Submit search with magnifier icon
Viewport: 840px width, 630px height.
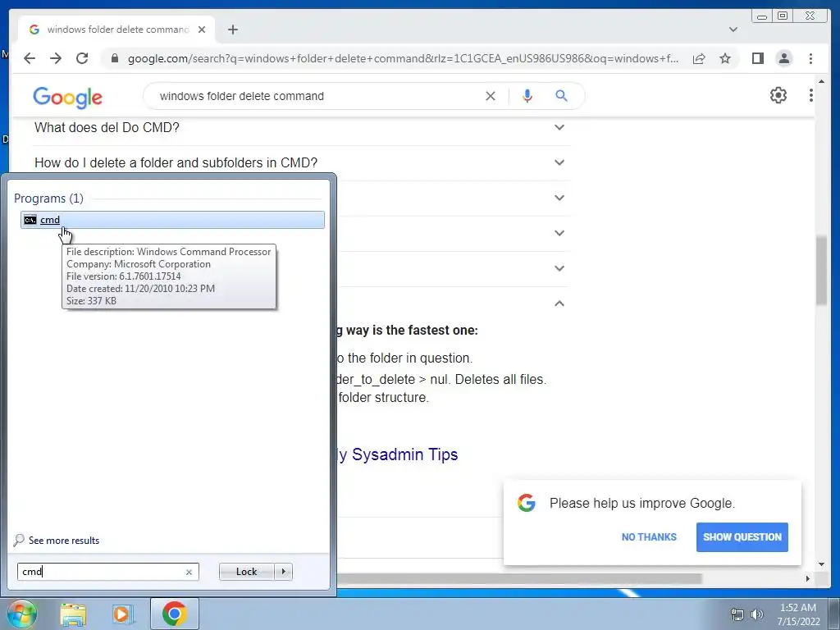(x=561, y=96)
